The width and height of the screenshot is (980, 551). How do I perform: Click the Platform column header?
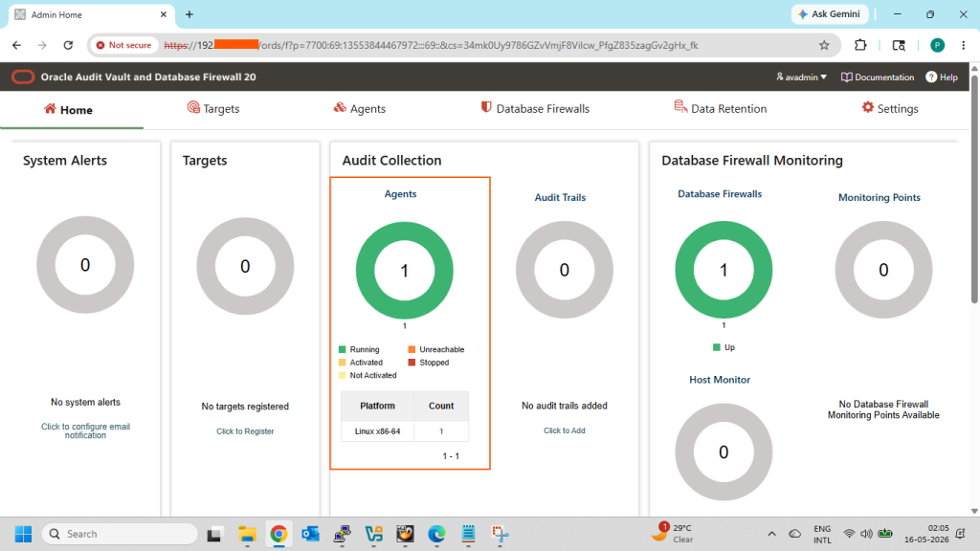point(377,406)
